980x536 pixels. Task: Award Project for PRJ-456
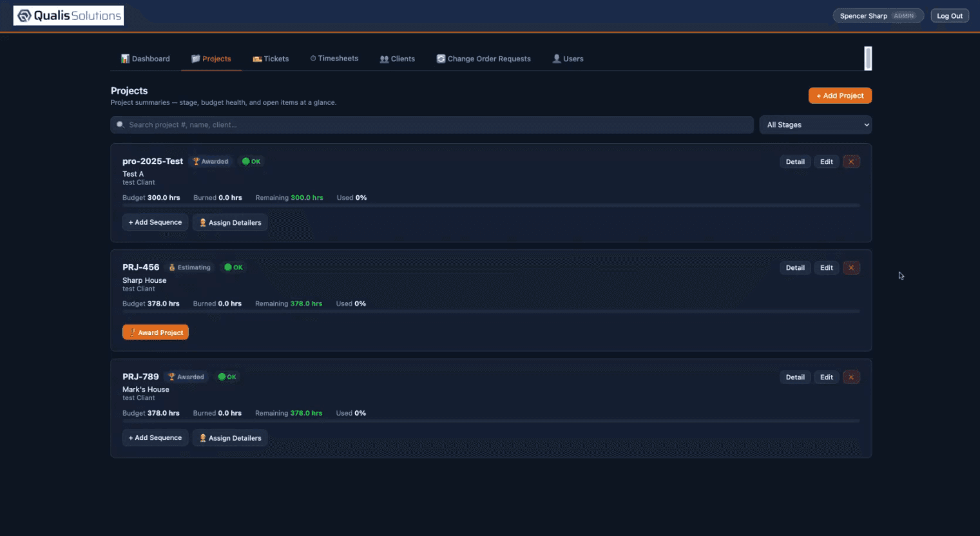coord(155,332)
